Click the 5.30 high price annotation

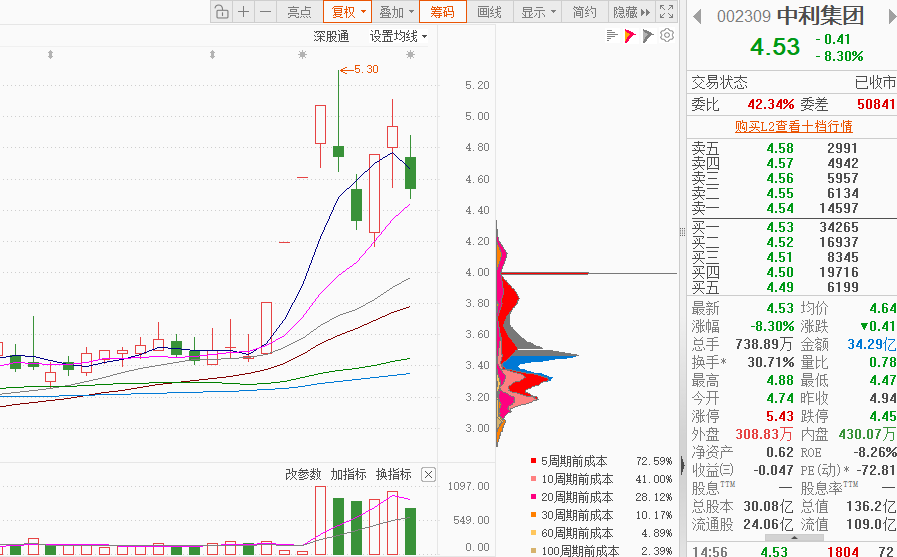click(x=360, y=69)
